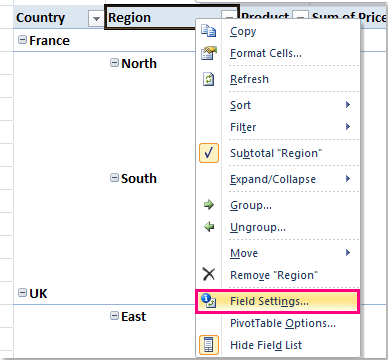388x360 pixels.
Task: Open the Expand/Collapse submenu arrow
Action: point(348,179)
